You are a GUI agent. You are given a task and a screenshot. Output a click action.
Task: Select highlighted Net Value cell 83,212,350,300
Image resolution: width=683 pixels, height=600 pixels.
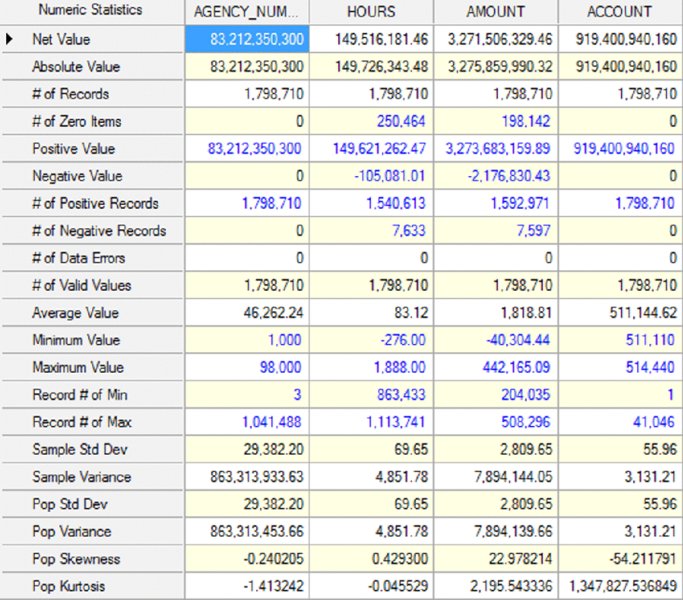247,39
